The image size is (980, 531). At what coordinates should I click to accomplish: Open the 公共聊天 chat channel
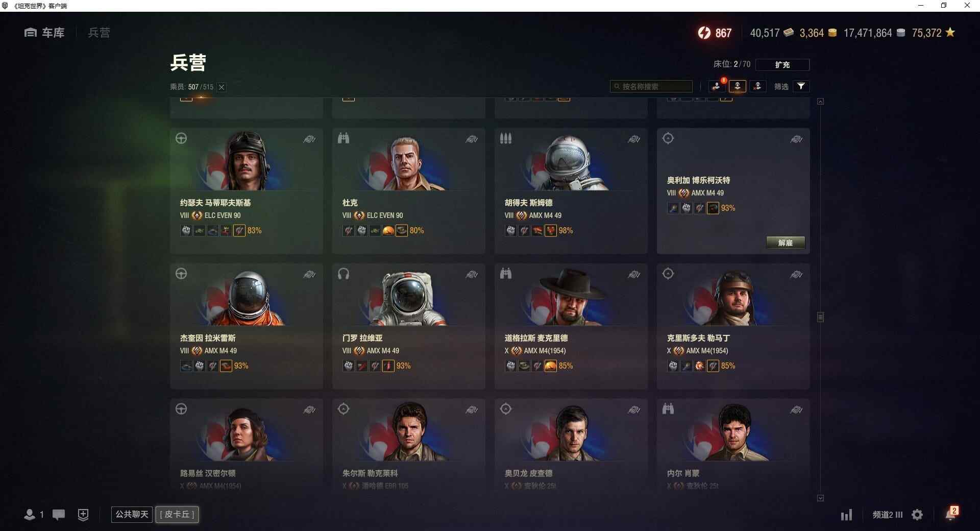(x=132, y=514)
